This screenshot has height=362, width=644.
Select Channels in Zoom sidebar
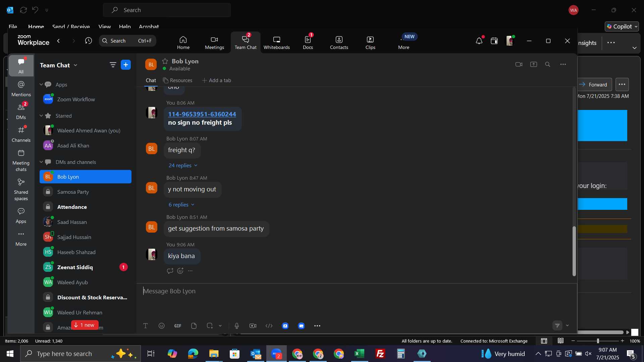tap(21, 134)
